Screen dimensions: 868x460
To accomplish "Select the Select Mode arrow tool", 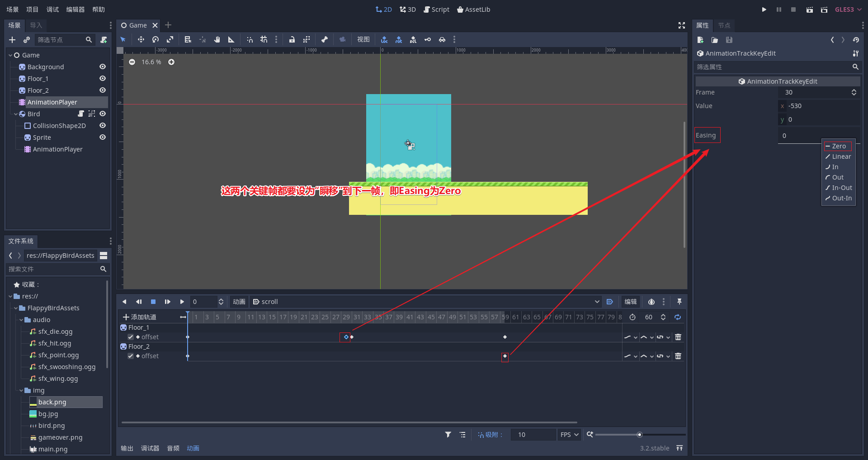I will click(x=123, y=40).
